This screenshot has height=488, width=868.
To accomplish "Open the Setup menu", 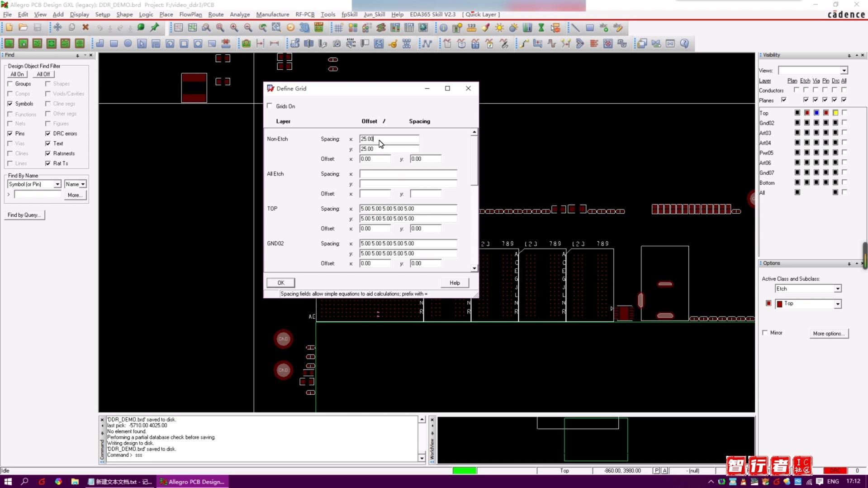I will click(103, 14).
